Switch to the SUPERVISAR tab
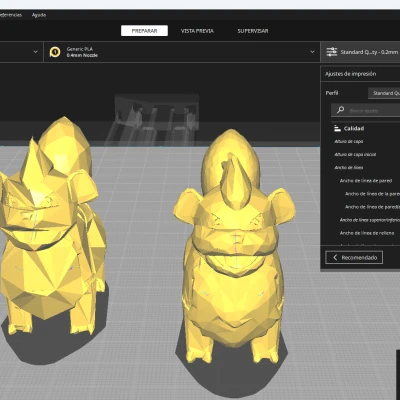The image size is (400, 400). pyautogui.click(x=253, y=31)
